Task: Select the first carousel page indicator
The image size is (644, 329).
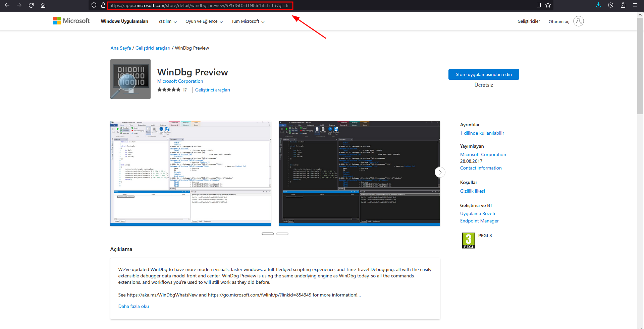Action: (x=268, y=234)
